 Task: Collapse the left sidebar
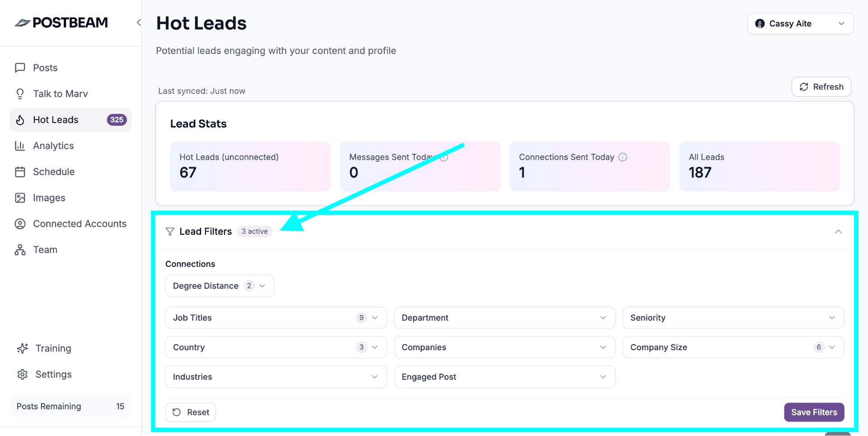point(138,22)
